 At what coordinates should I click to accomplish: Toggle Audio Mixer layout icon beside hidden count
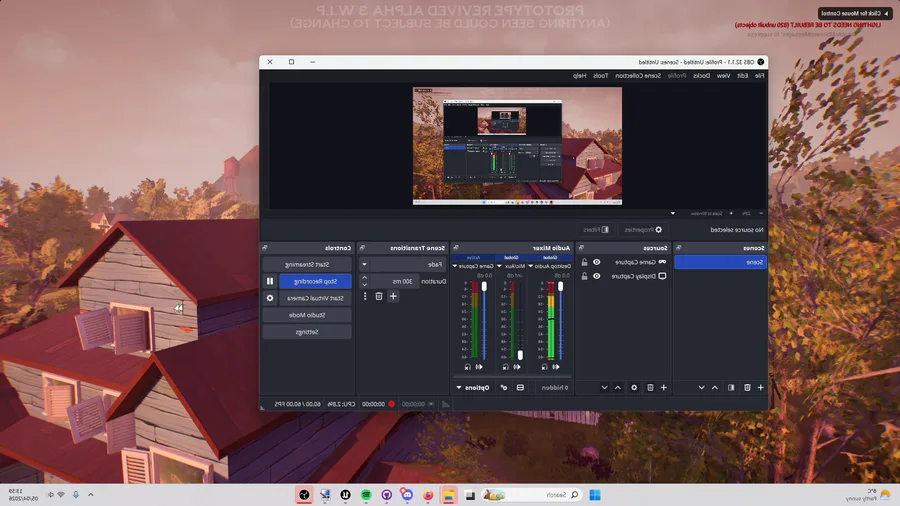[520, 387]
